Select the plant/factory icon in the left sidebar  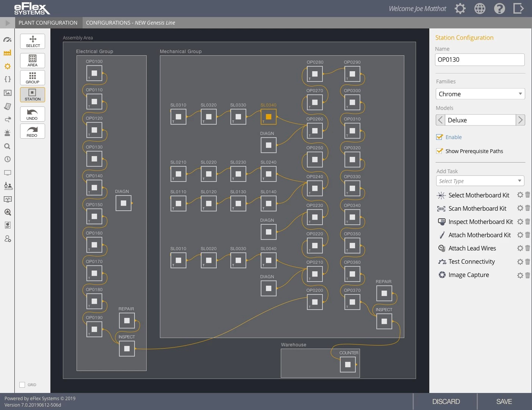(x=8, y=53)
